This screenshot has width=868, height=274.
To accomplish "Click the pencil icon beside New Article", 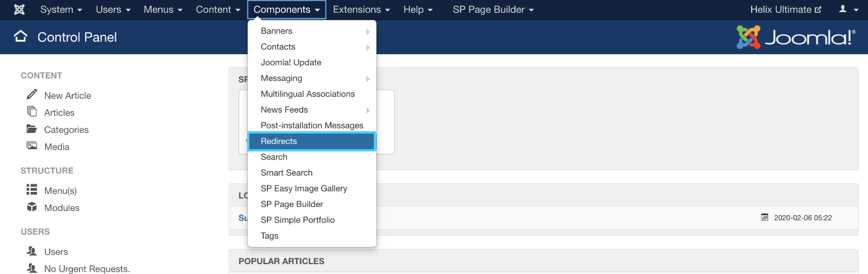I will (x=32, y=95).
